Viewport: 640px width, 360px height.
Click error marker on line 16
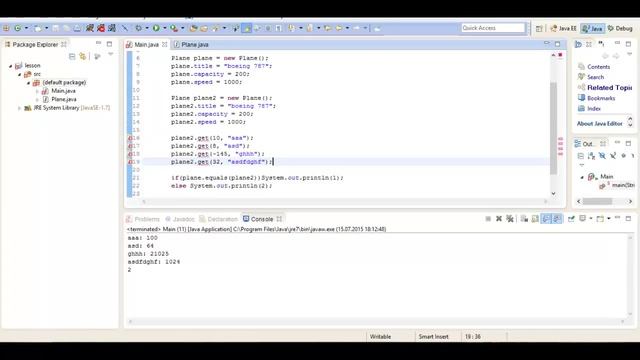130,138
